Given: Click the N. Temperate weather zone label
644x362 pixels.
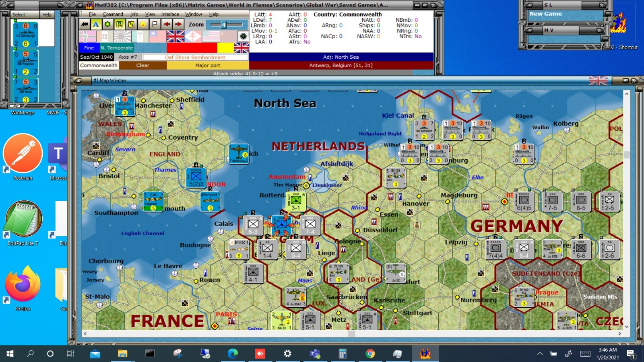Looking at the screenshot, I should coord(117,47).
